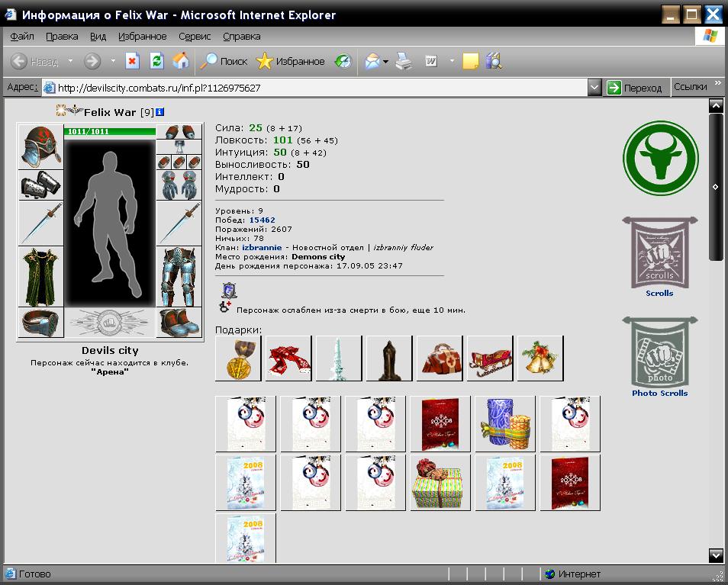Click the Research books toolbar icon
Viewport: 728px width, 585px height.
point(494,61)
